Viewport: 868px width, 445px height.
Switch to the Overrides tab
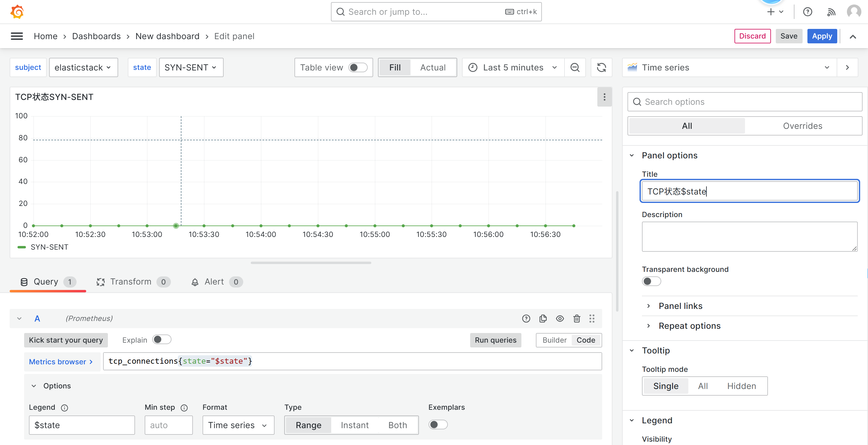802,126
